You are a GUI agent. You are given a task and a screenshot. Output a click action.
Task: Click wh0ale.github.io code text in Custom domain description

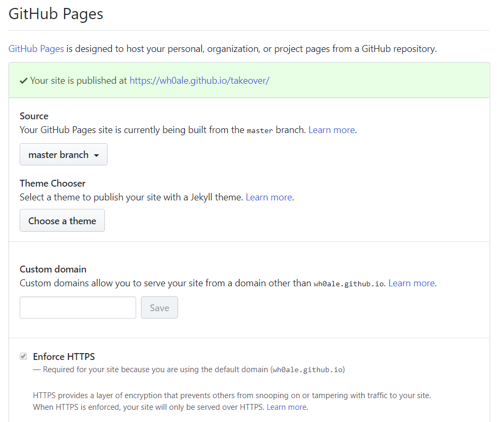pos(349,284)
